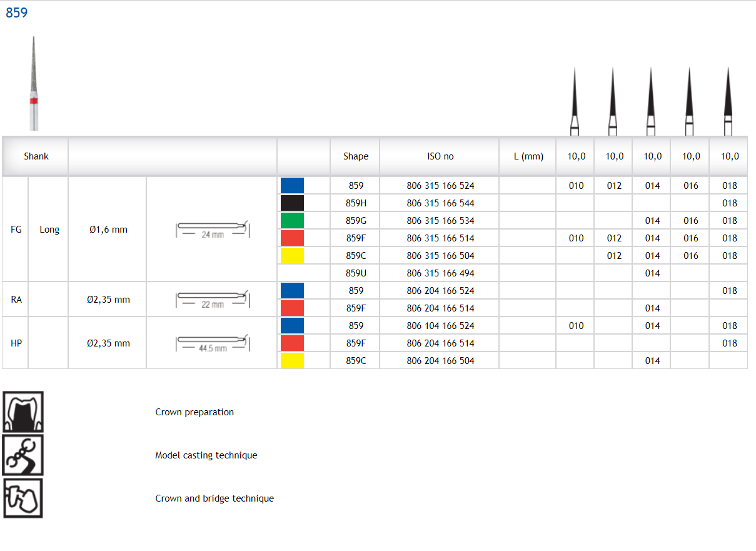This screenshot has width=756, height=551.
Task: Click the L (mm) column header
Action: tap(528, 156)
